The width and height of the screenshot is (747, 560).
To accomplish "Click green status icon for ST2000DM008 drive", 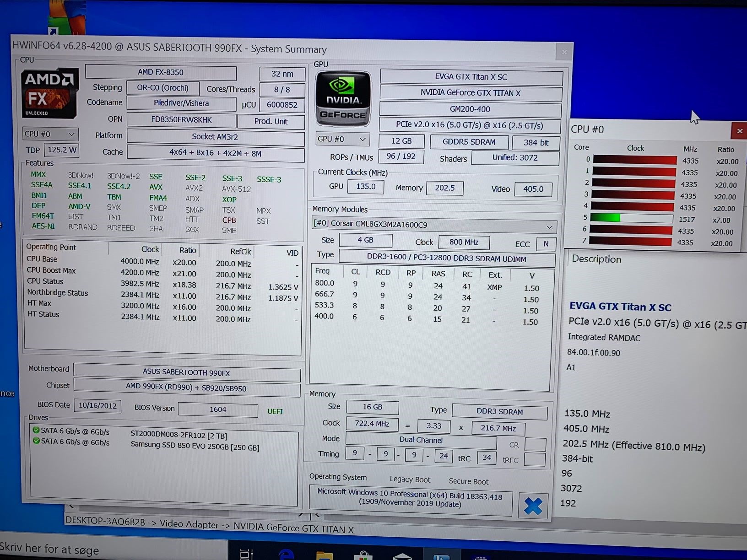I will click(x=36, y=430).
